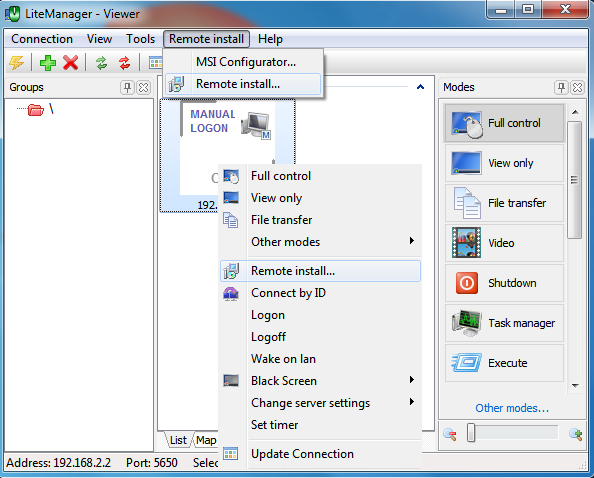The height and width of the screenshot is (478, 594).
Task: Open the Help menu
Action: 270,39
